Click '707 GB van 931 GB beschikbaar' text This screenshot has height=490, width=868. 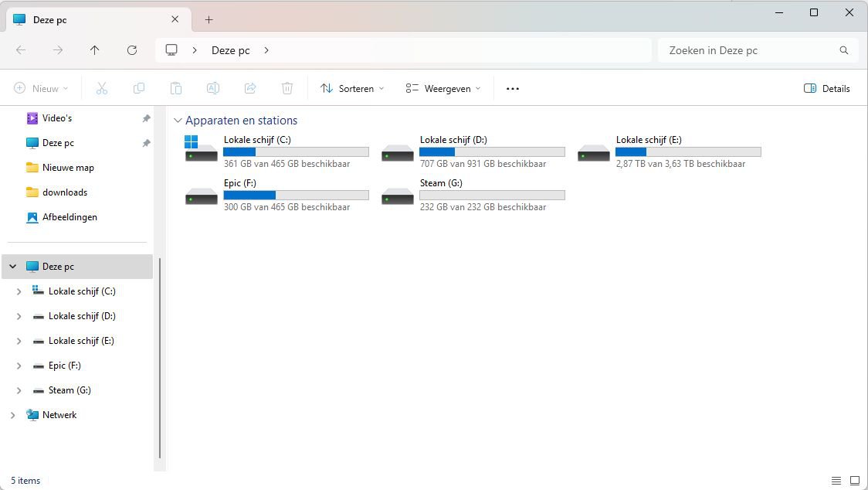coord(483,164)
